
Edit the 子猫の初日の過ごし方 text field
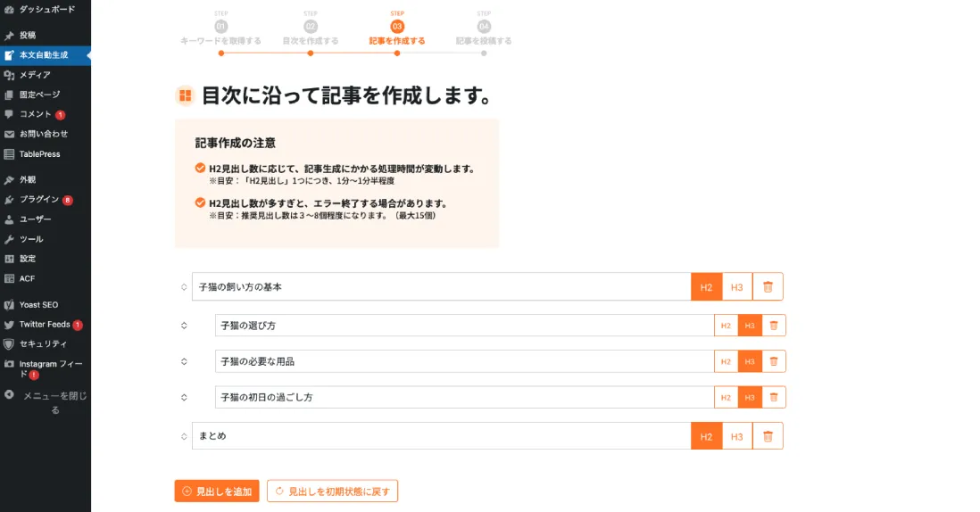click(x=464, y=397)
